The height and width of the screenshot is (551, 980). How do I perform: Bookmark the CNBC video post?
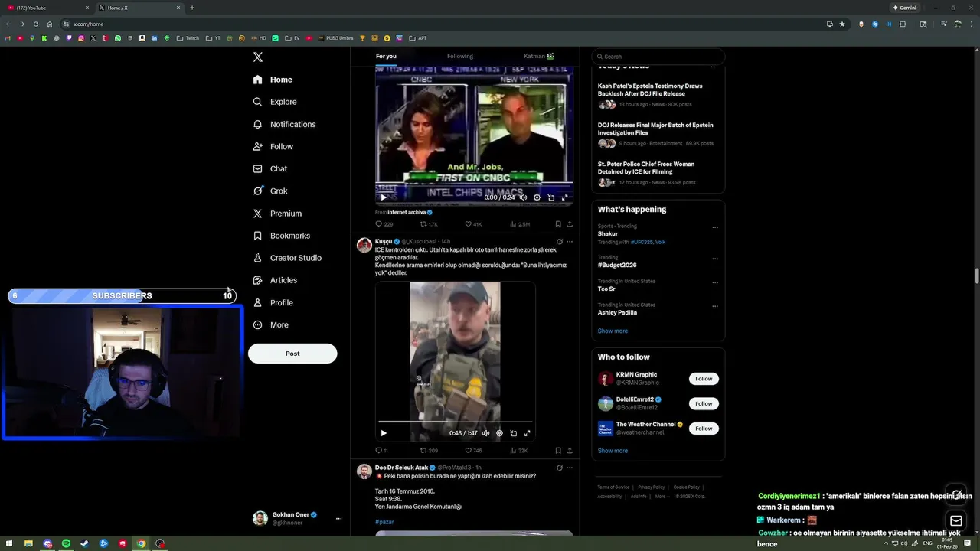(x=557, y=224)
